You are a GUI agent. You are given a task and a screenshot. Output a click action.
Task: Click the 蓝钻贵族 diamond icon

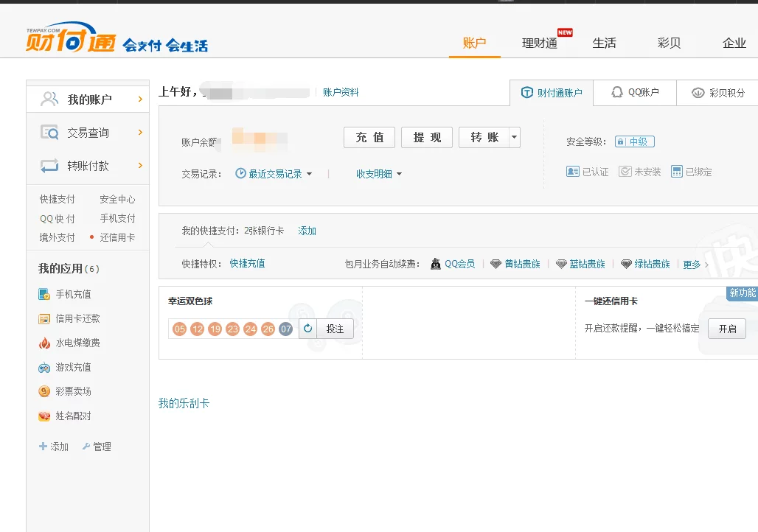point(561,264)
